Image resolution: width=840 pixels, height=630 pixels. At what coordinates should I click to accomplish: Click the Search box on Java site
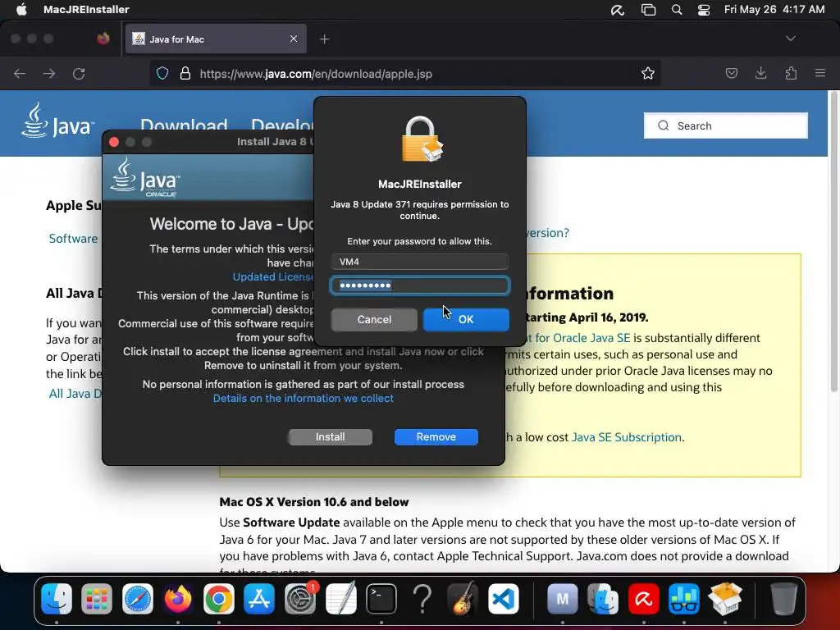(725, 126)
